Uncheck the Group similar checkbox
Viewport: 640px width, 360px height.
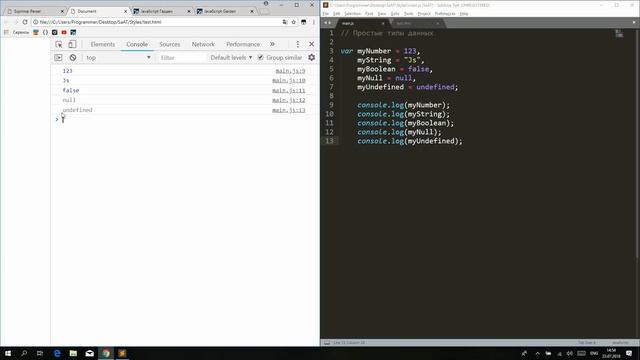tap(260, 58)
